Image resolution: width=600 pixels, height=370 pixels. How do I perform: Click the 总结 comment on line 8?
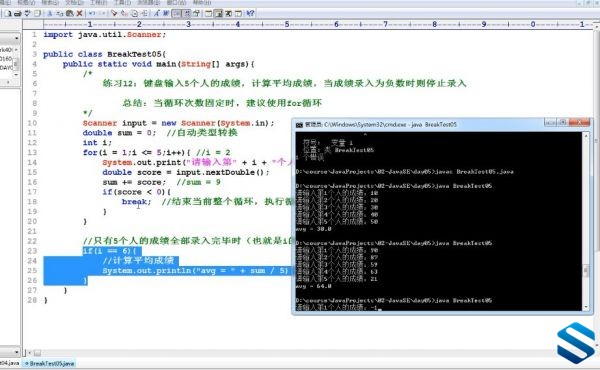(x=222, y=103)
